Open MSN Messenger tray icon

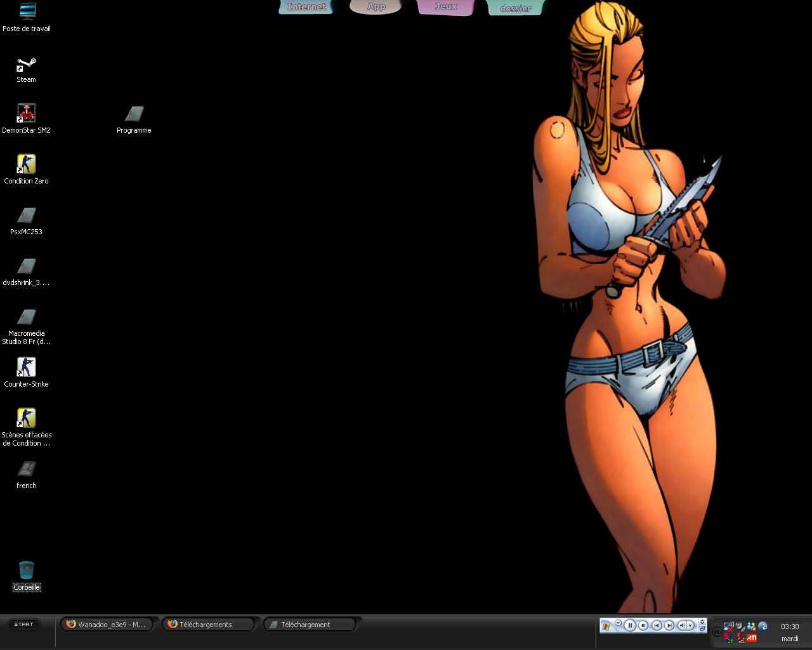[751, 626]
